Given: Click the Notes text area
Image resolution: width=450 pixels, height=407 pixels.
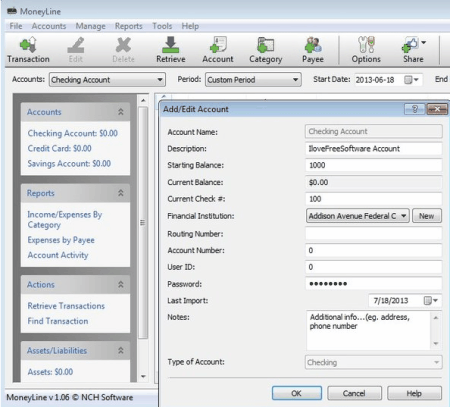Looking at the screenshot, I should pyautogui.click(x=368, y=330).
